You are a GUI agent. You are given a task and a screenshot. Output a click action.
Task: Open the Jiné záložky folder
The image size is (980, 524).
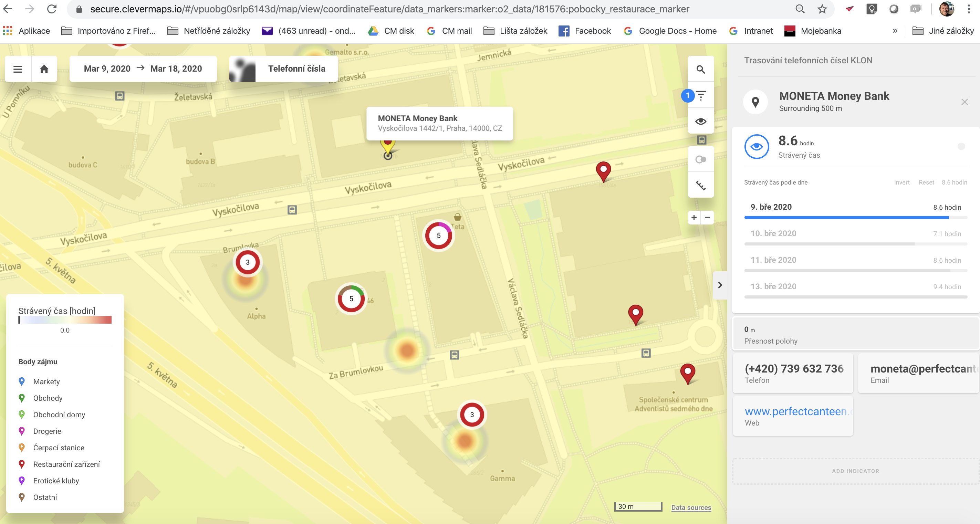tap(943, 31)
